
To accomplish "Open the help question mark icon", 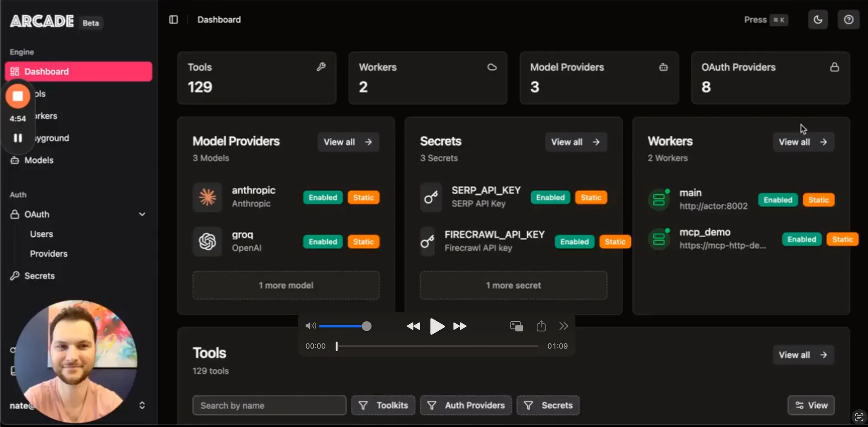I will click(848, 20).
